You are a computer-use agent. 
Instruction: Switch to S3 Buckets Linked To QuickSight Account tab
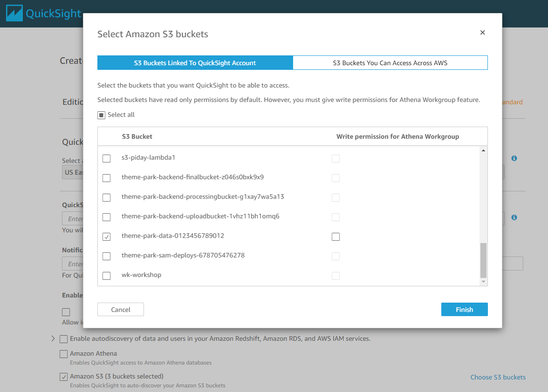click(x=195, y=63)
